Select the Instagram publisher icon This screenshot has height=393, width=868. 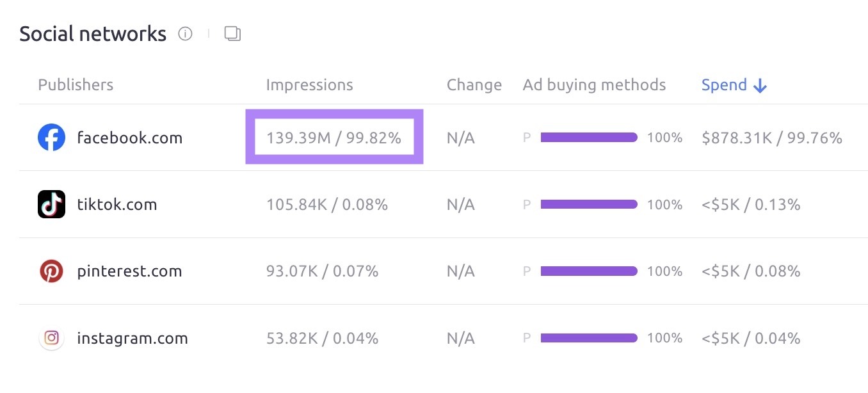tap(51, 338)
